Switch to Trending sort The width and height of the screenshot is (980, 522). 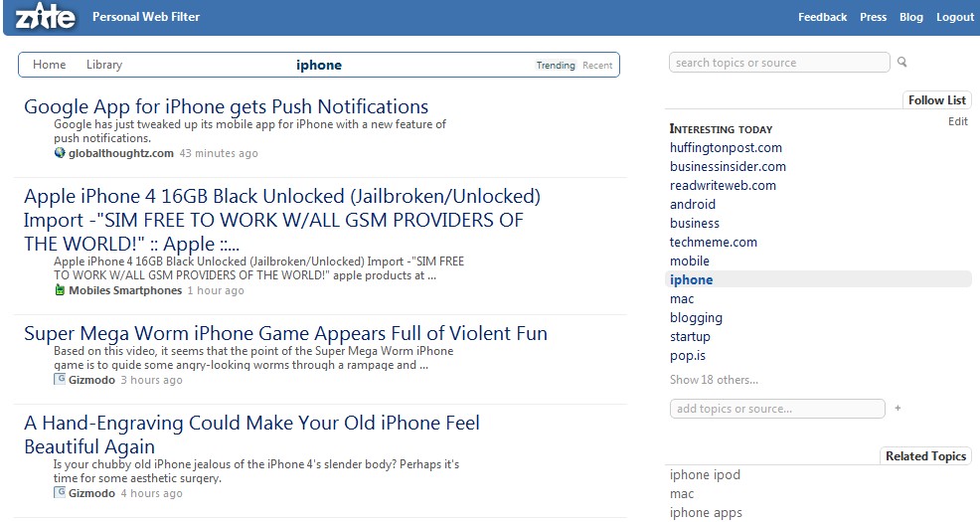pos(556,66)
